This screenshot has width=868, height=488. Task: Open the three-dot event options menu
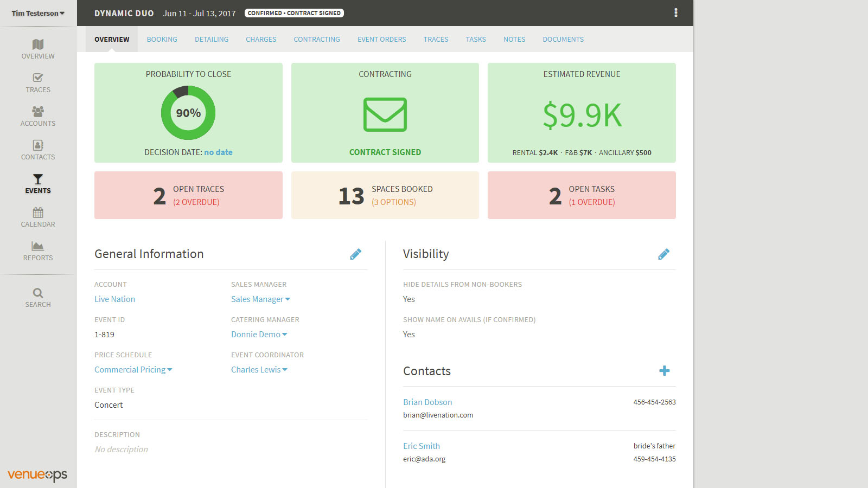click(x=675, y=12)
